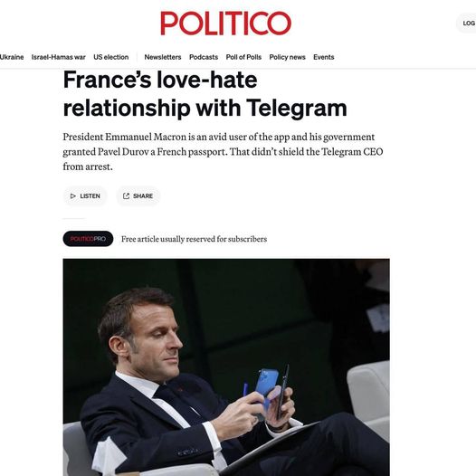Open the Newsletters page
This screenshot has height=476, width=476.
pyautogui.click(x=163, y=57)
